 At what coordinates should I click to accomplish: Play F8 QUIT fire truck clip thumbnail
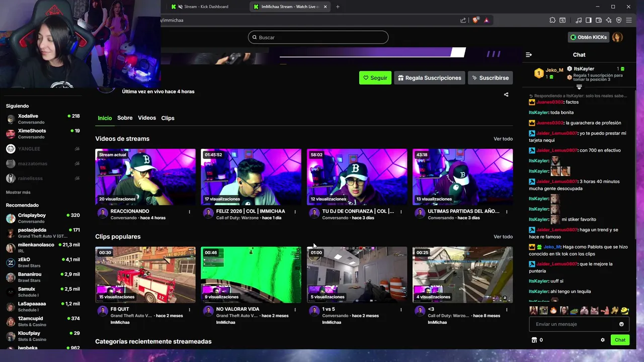[145, 275]
